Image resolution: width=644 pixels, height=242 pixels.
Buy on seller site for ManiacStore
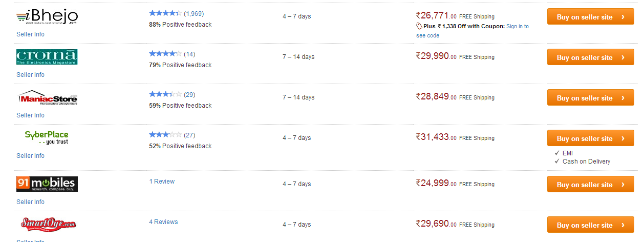[x=590, y=97]
